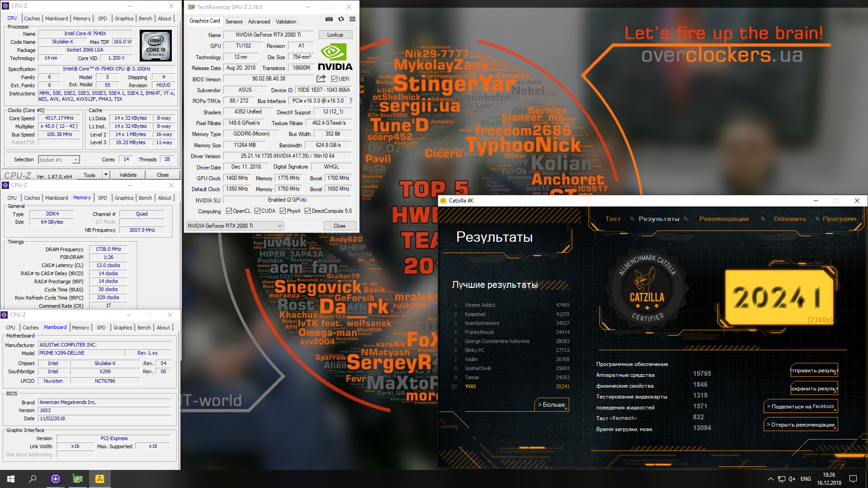Open the Bench tab in middle CPU-Z window

145,198
